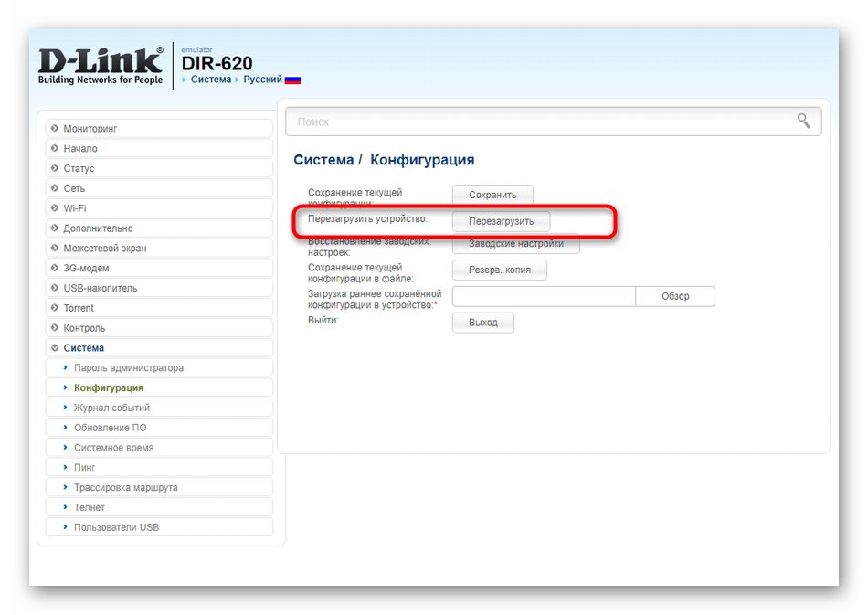This screenshot has height=615, width=868.
Task: Click the Russian flag language icon
Action: click(x=292, y=80)
